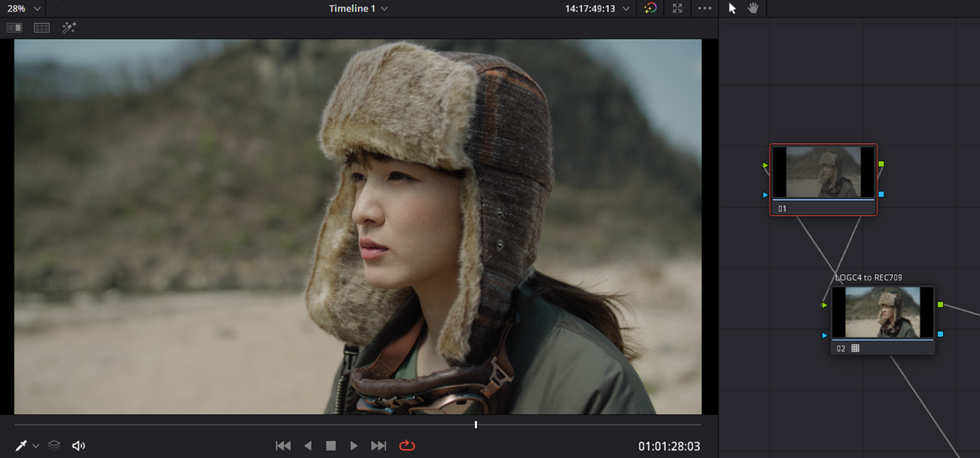980x458 pixels.
Task: Expand the eyedropper tool mode dropdown
Action: point(36,446)
